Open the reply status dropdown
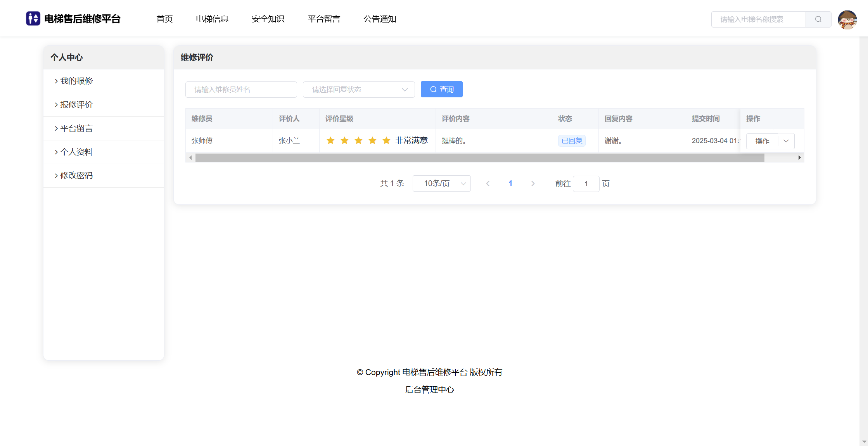The height and width of the screenshot is (446, 868). [359, 90]
